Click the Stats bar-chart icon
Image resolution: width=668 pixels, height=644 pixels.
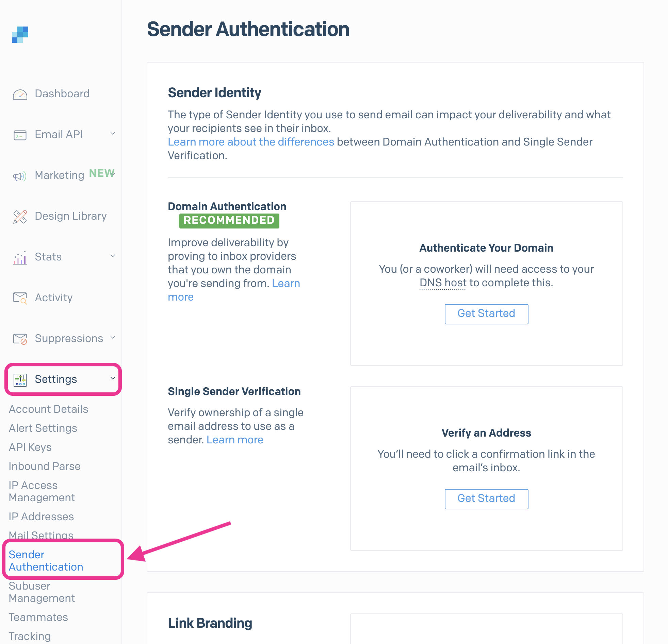[20, 257]
